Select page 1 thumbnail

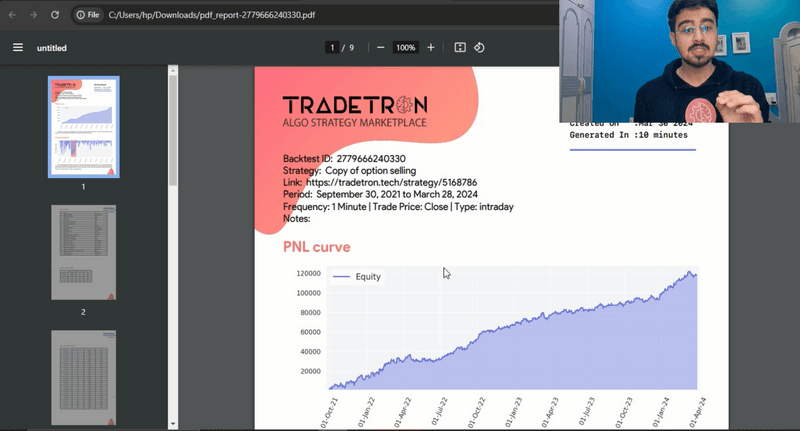[x=83, y=126]
